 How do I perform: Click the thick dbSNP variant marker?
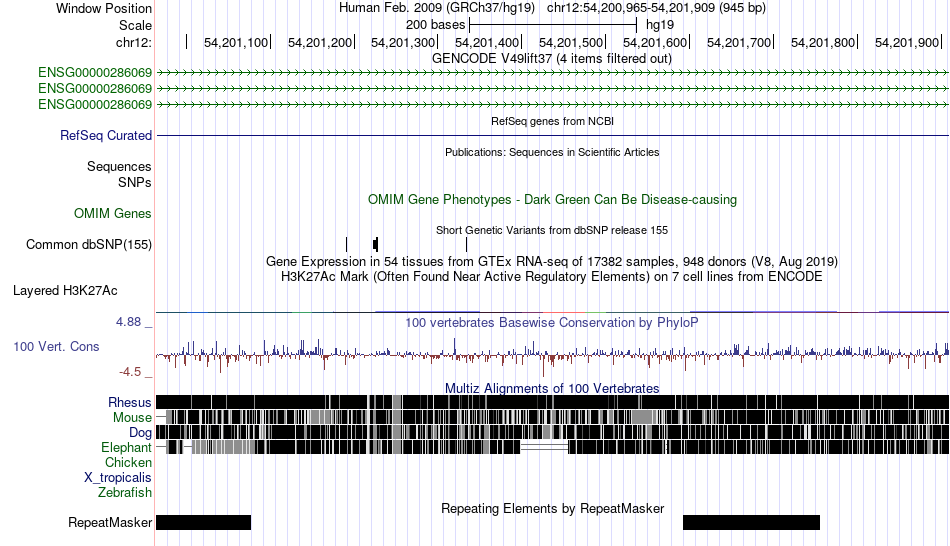(x=376, y=244)
